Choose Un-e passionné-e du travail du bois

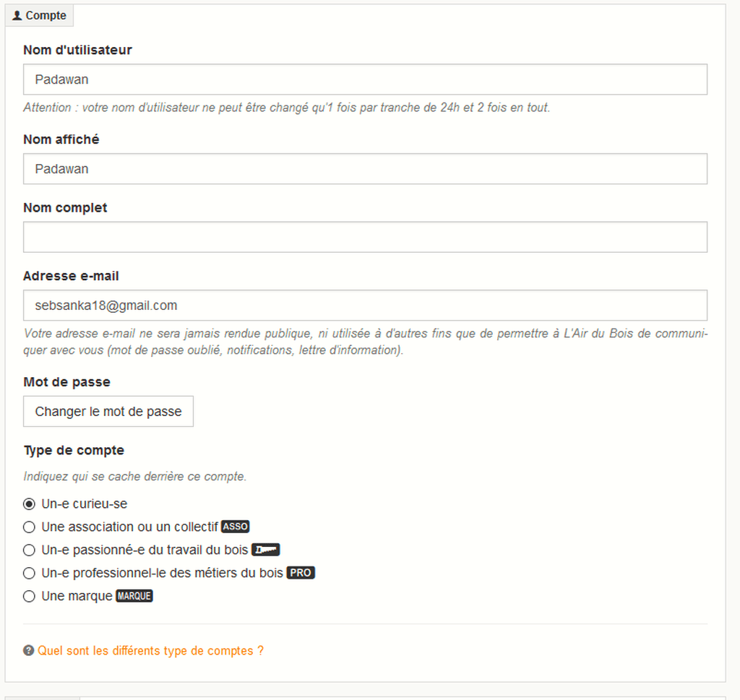click(x=29, y=550)
